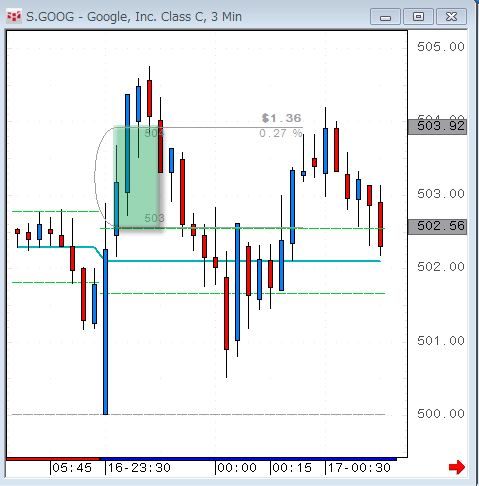Select the green shaded measurement rectangle
The width and height of the screenshot is (479, 486).
point(136,177)
